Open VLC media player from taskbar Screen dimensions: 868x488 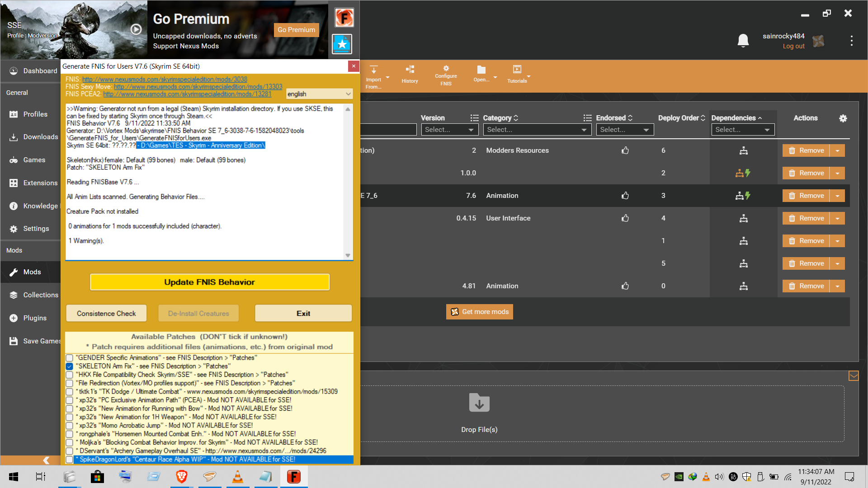tap(238, 477)
